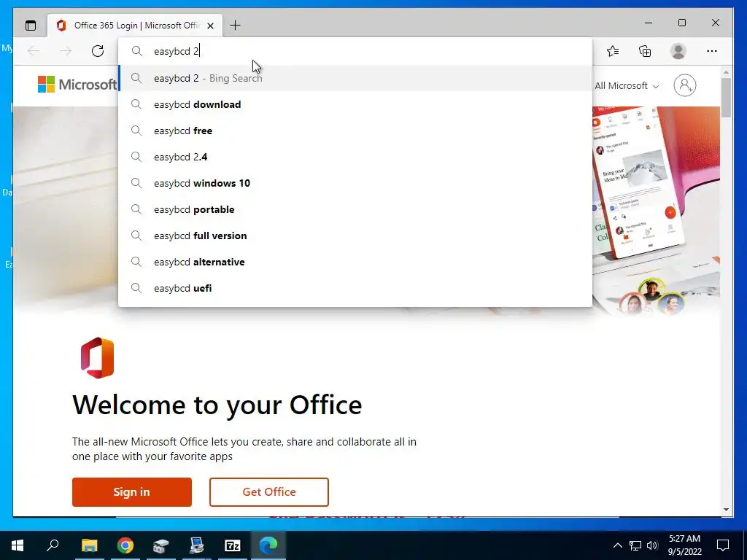Choose 'easybcd 2 - Bing Search' suggestion

[x=355, y=78]
